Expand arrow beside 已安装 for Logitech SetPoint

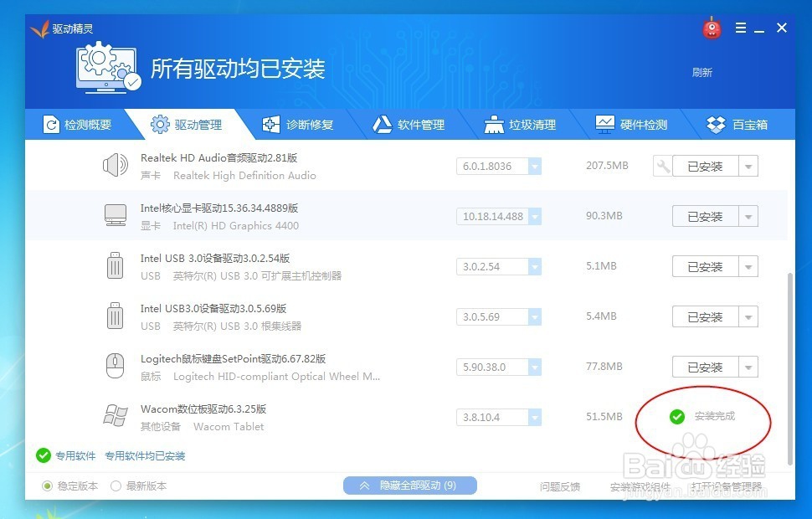click(x=748, y=367)
